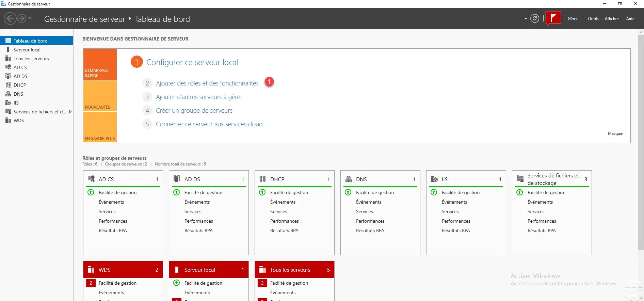Open Événements in AD CS tile
This screenshot has height=301, width=644.
pyautogui.click(x=111, y=202)
